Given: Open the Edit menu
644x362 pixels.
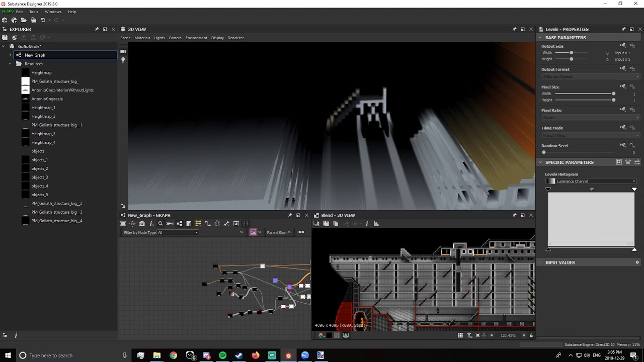Looking at the screenshot, I should [x=19, y=12].
